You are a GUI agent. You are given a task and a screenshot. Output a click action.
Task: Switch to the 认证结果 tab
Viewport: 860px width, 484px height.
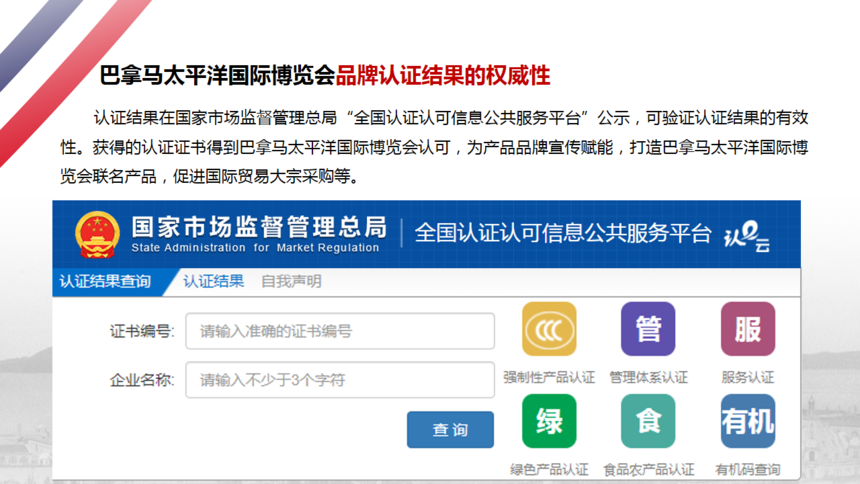pyautogui.click(x=213, y=282)
